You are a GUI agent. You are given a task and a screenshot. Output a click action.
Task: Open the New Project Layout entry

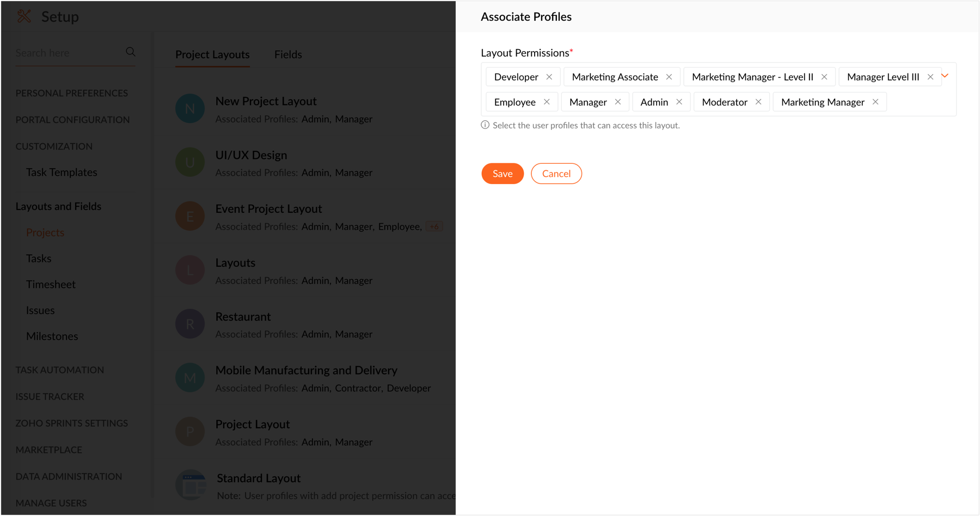[266, 101]
